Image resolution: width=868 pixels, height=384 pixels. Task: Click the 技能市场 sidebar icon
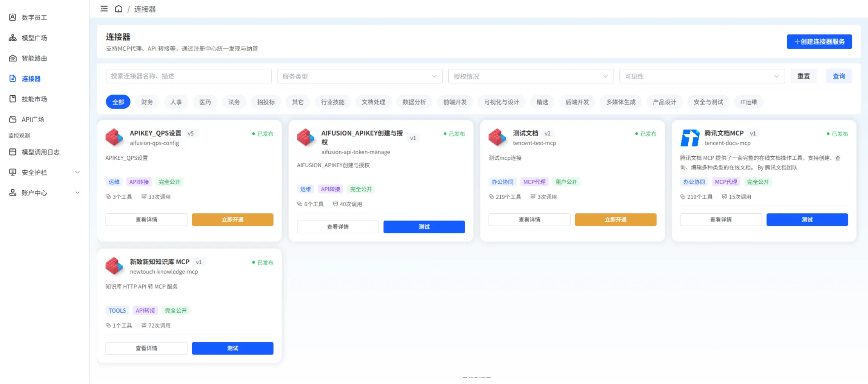click(12, 99)
